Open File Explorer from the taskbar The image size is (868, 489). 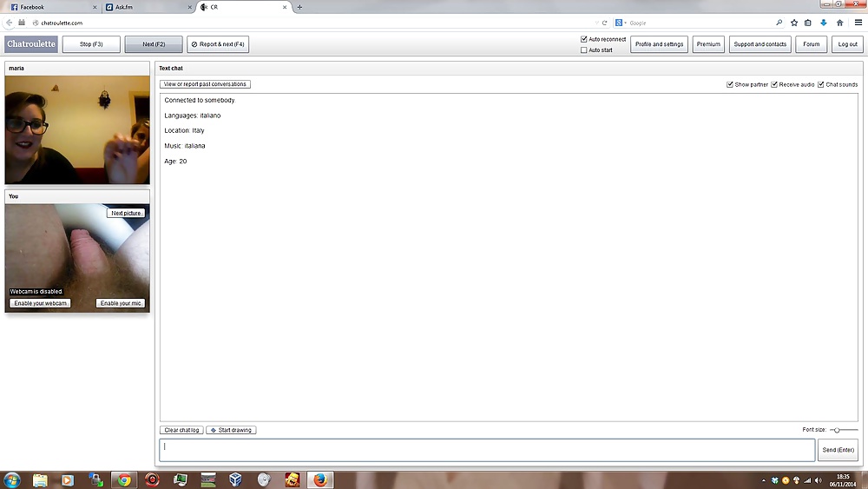click(40, 479)
